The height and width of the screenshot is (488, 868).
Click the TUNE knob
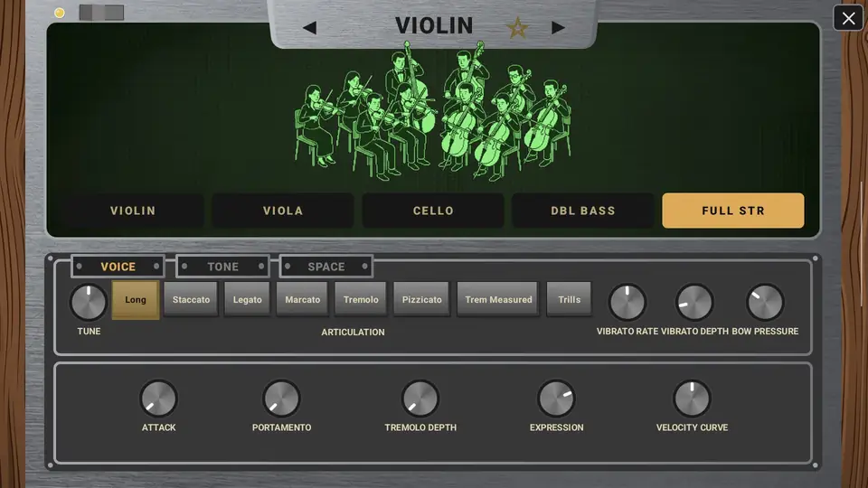pyautogui.click(x=89, y=303)
